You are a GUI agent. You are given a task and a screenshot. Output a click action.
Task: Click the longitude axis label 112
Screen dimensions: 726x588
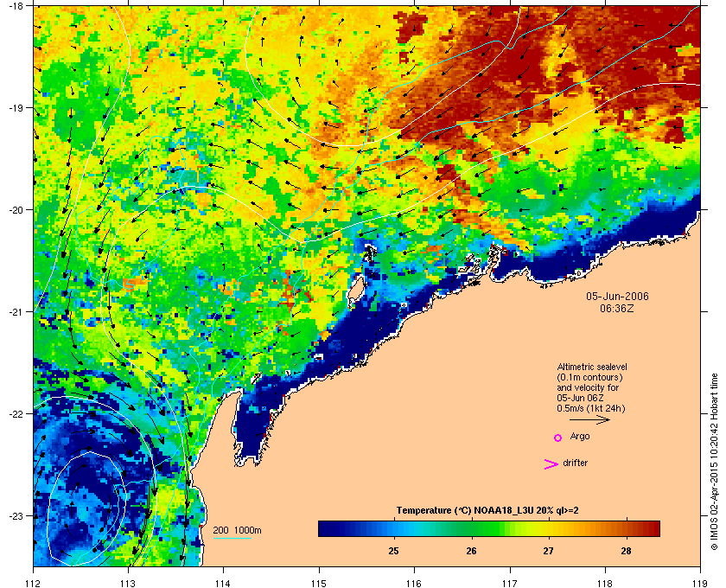(x=34, y=583)
